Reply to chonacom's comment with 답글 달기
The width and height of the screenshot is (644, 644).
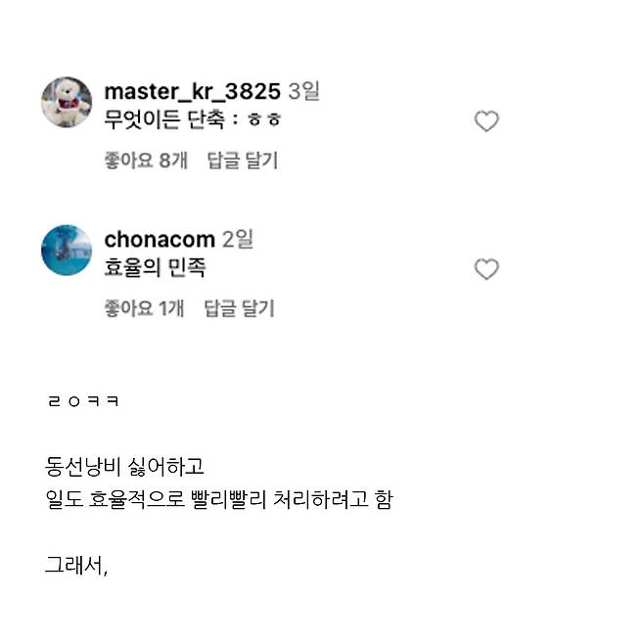pyautogui.click(x=239, y=308)
